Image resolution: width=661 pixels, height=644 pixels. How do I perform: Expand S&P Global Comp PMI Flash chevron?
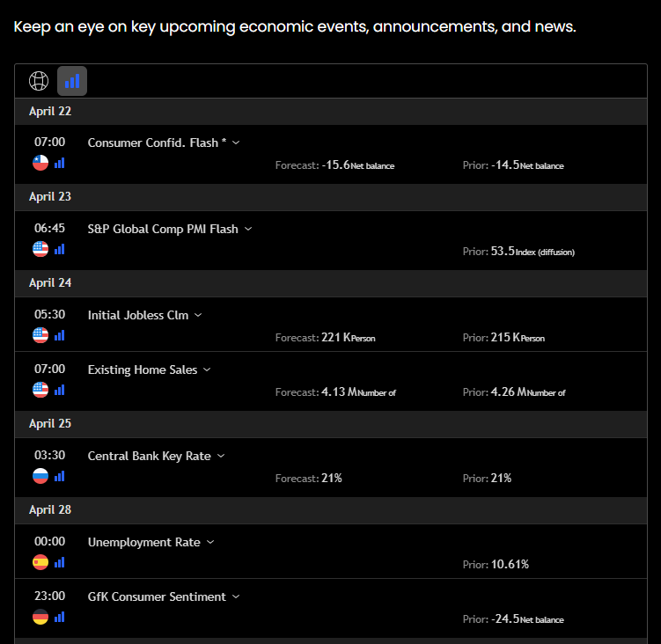pos(248,229)
